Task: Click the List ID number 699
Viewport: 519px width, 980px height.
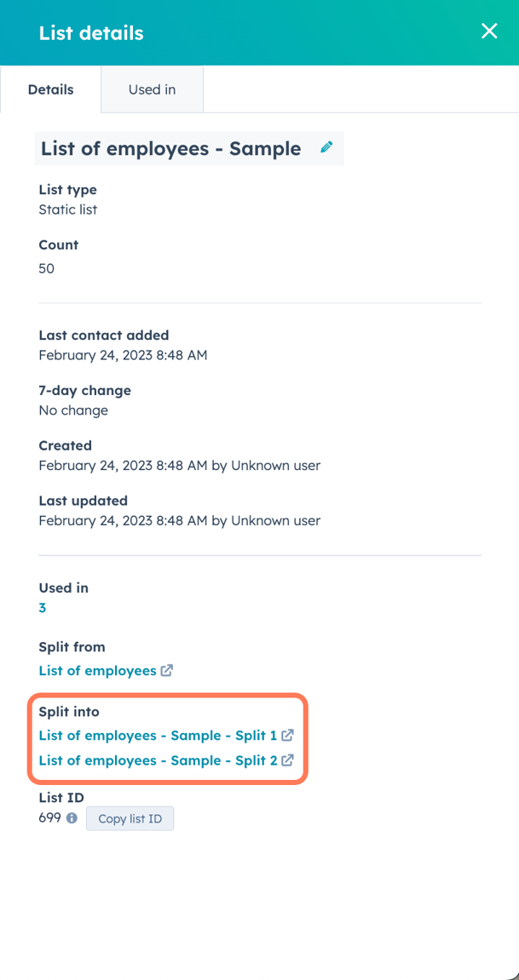Action: [x=50, y=818]
